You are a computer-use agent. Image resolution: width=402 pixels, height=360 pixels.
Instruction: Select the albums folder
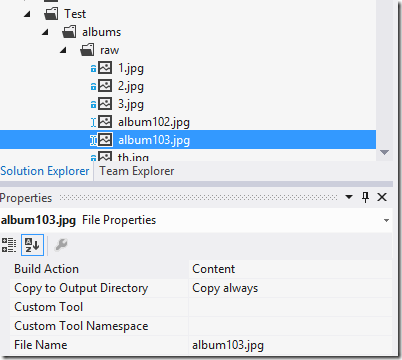[x=101, y=32]
